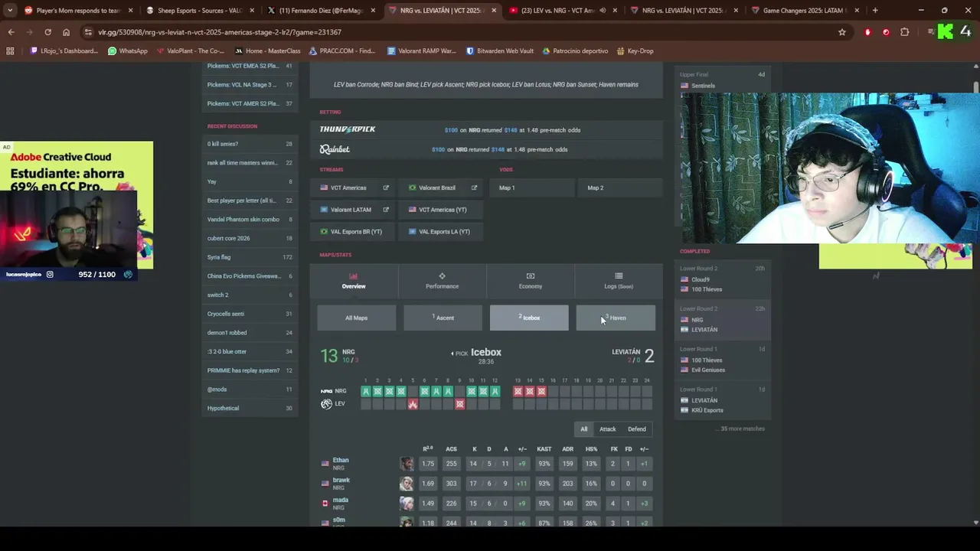Switch to the Haven map tab

(616, 318)
